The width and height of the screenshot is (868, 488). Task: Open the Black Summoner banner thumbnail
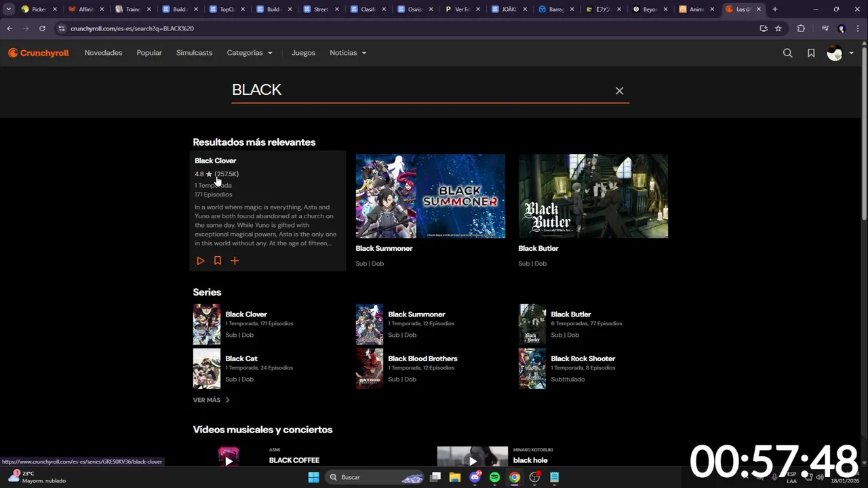pos(431,196)
